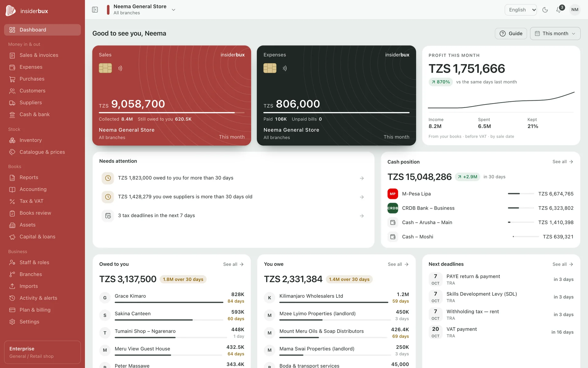Click Plan & billing card icon
Viewport: 588px width, 368px height.
point(12,310)
